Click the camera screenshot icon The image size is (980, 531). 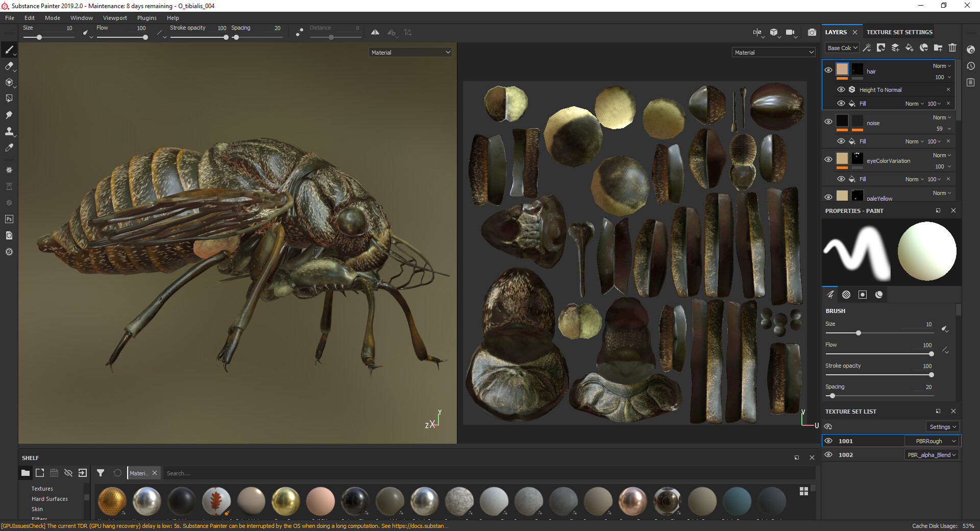[812, 33]
